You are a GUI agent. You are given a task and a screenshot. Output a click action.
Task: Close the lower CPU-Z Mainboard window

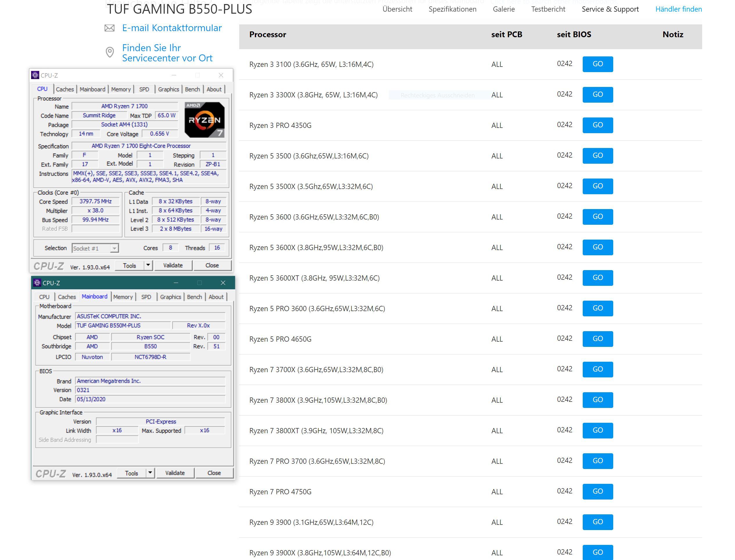(223, 283)
